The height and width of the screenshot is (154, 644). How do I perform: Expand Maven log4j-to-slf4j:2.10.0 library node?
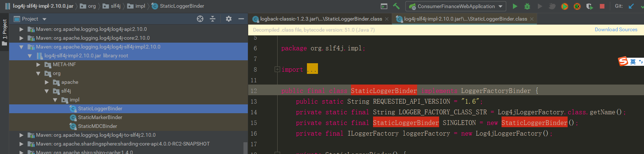point(21,135)
